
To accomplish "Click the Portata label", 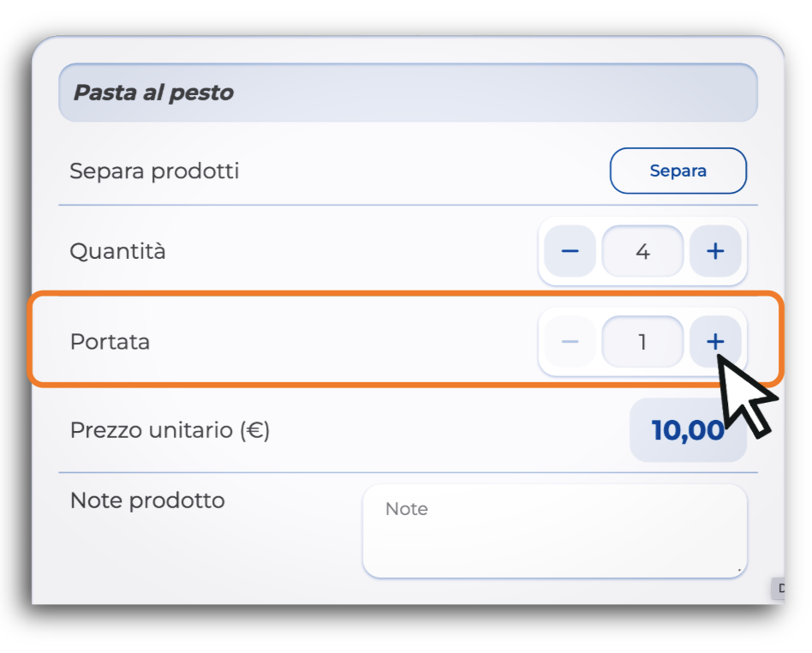I will coord(110,342).
